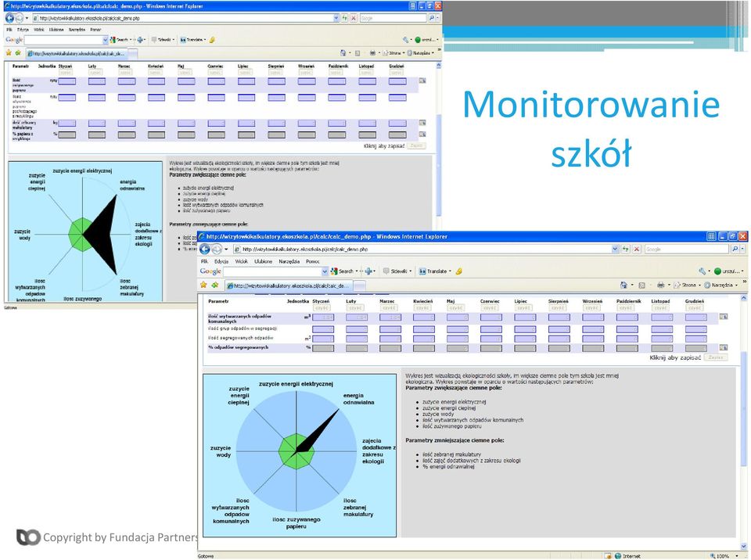Click the yellow highlighter icon in the front Google toolbar

pos(459,271)
